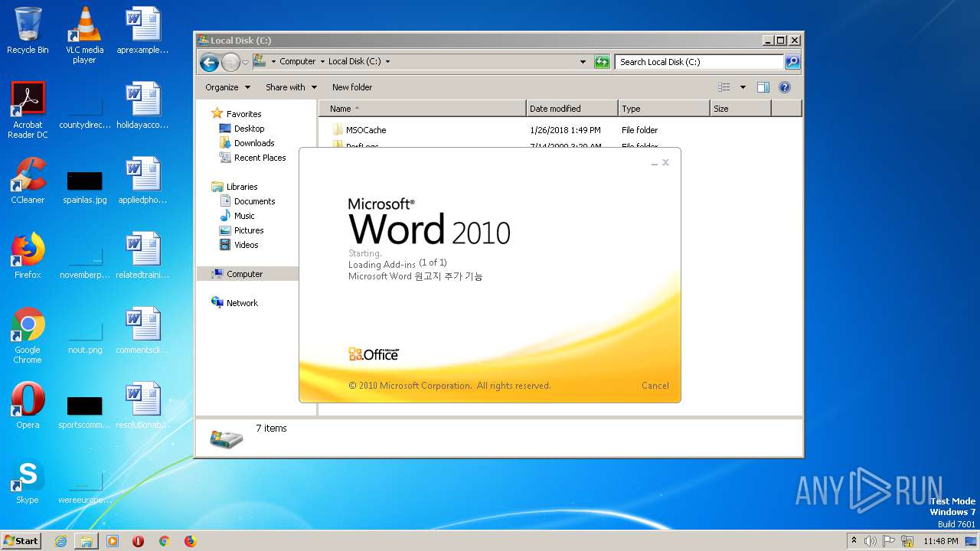Show hidden icons in the system tray

pos(854,541)
